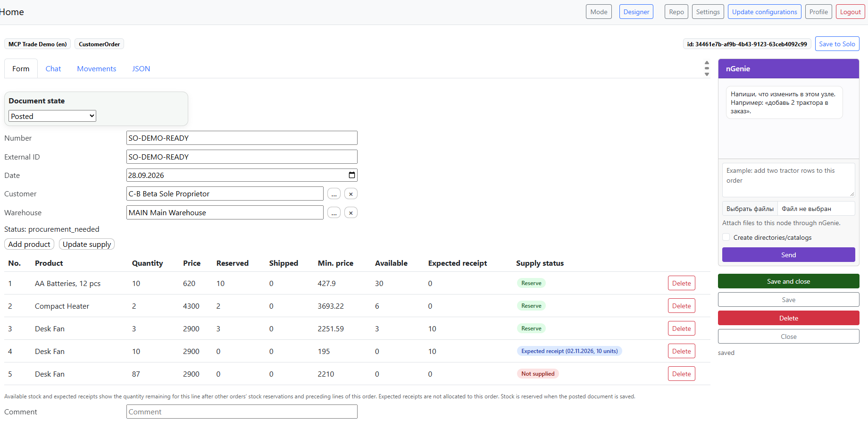Click the Status: procurement_needed text

(52, 229)
